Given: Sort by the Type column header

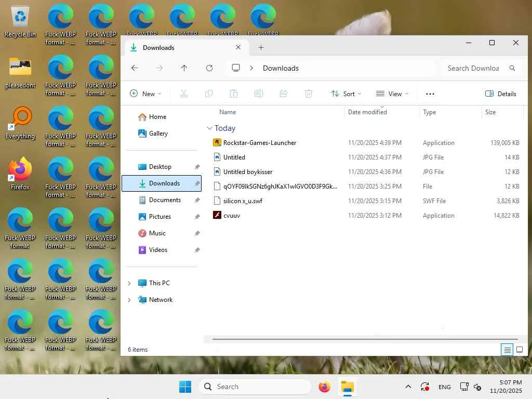Looking at the screenshot, I should (x=429, y=112).
